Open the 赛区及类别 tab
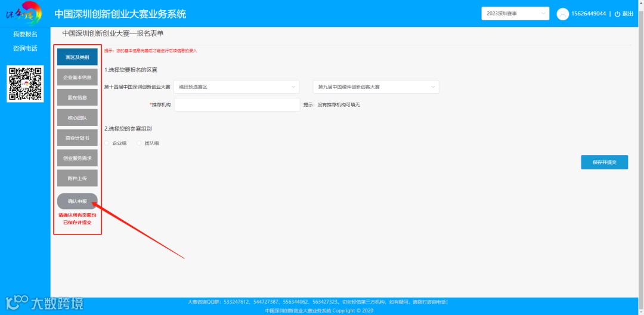This screenshot has width=644, height=315. coord(77,57)
